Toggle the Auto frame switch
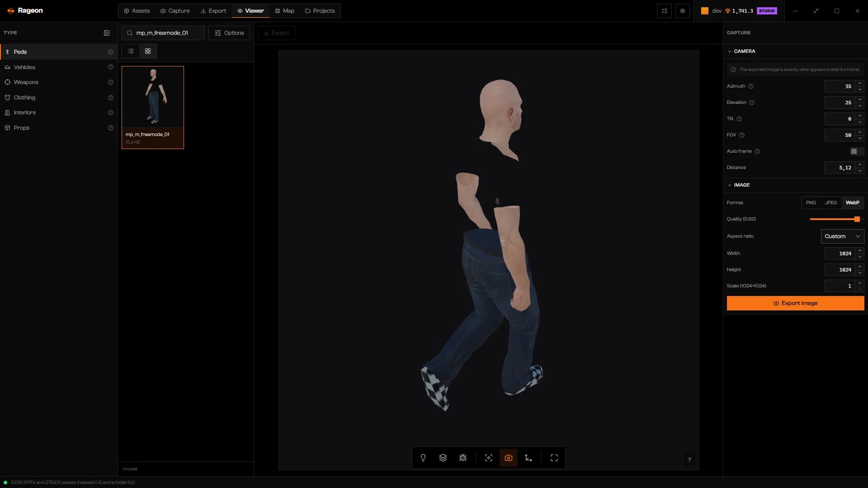This screenshot has width=868, height=488. click(x=857, y=151)
